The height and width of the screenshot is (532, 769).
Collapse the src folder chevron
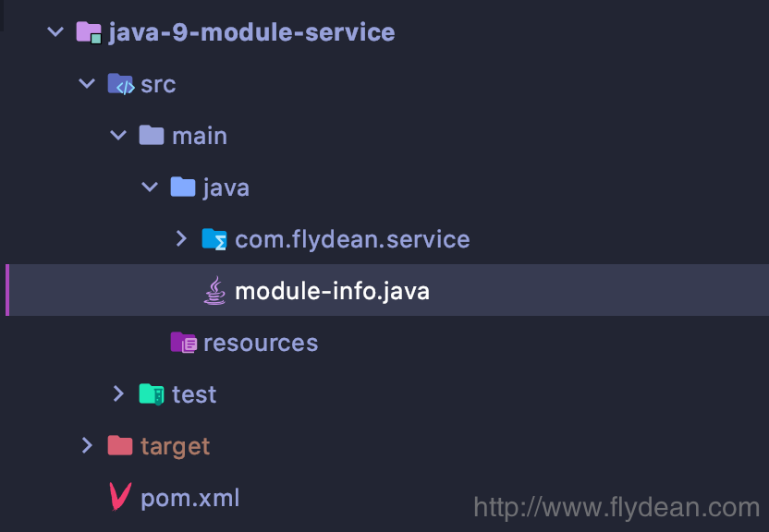(88, 85)
